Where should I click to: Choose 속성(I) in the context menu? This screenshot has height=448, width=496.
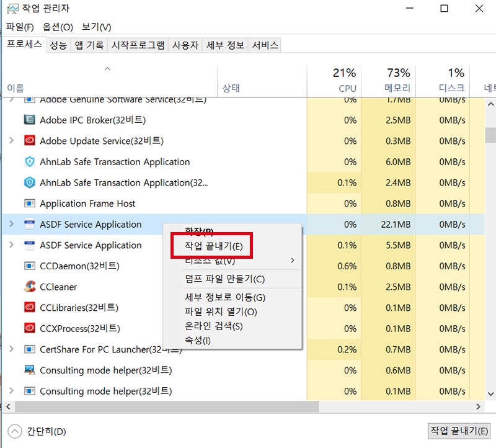pyautogui.click(x=198, y=341)
